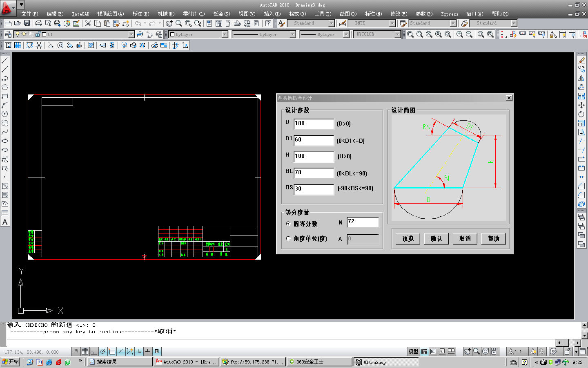Expand the Standard table style dropdown

[x=453, y=23]
